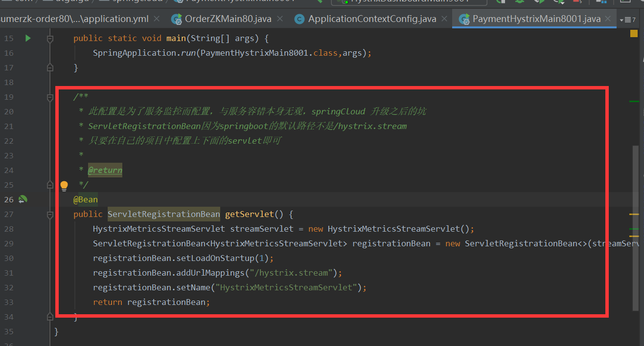
Task: Click the fold end marker on line 17
Action: [x=50, y=67]
